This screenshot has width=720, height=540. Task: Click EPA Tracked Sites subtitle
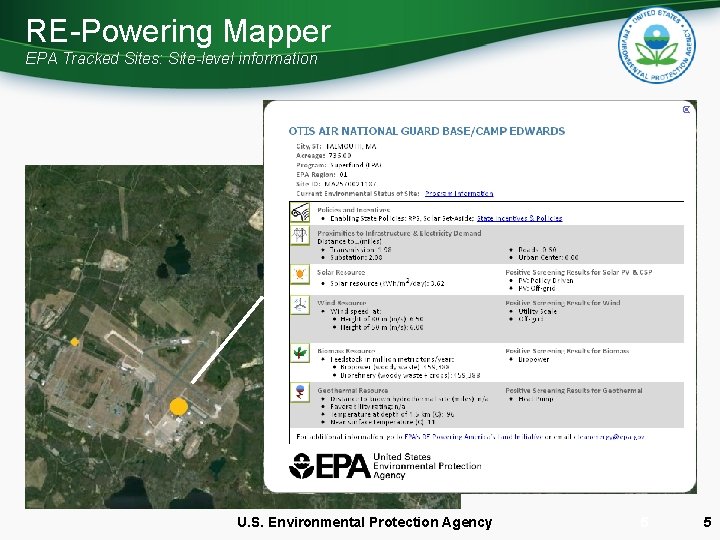pos(171,58)
